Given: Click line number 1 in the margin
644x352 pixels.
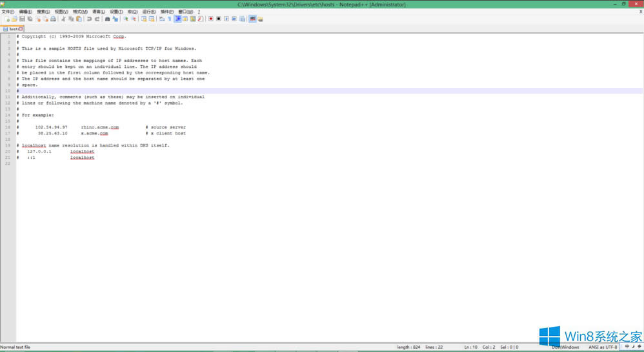Looking at the screenshot, I should (8, 37).
